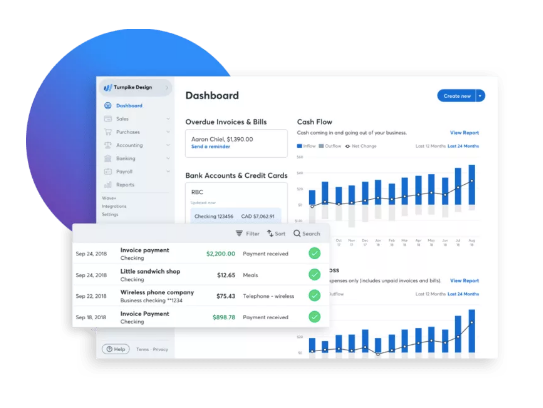The width and height of the screenshot is (543, 408).
Task: Click the Meals category text
Action: (250, 275)
